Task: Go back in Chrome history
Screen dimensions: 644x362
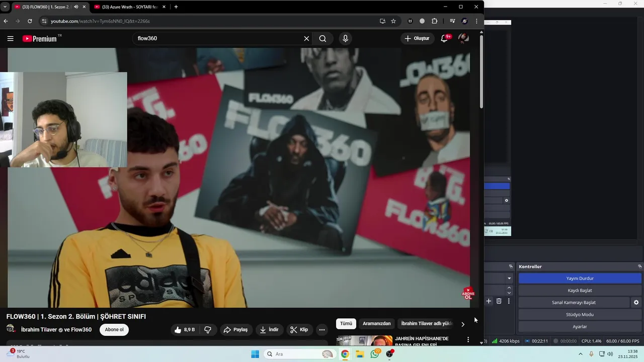Action: click(x=6, y=21)
